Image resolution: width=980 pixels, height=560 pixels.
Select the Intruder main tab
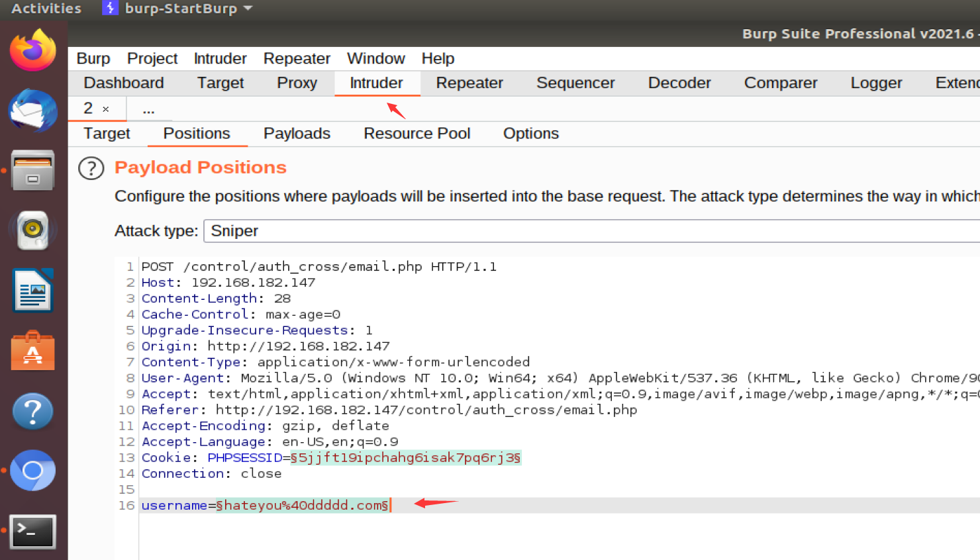tap(376, 83)
